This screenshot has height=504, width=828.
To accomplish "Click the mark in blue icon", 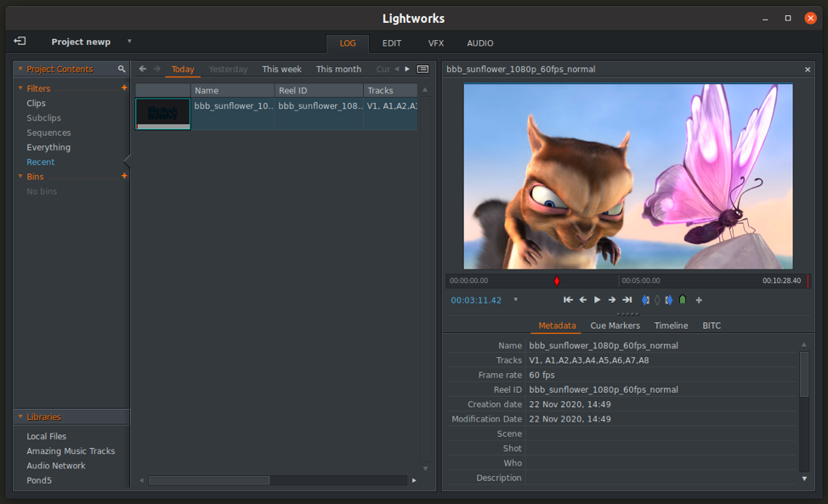I will point(645,300).
